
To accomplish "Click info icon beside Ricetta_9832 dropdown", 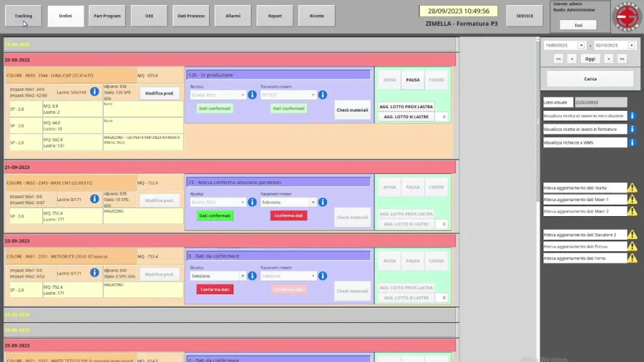I will point(252,95).
